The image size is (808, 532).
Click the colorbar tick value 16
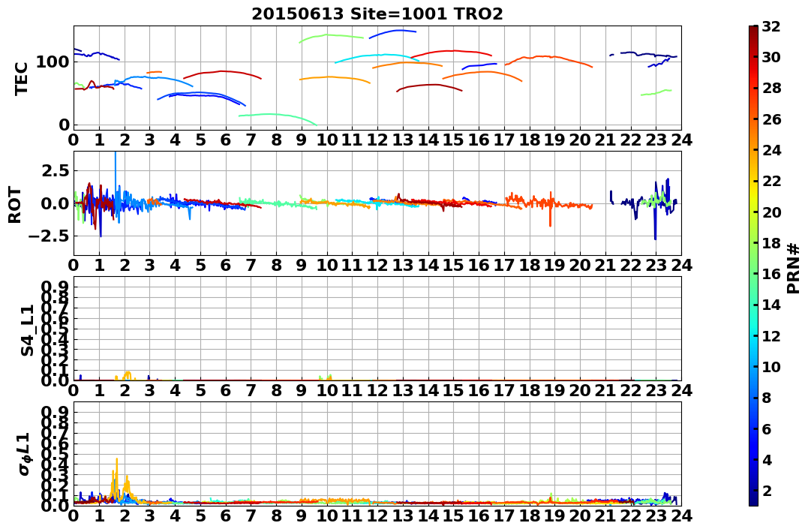[x=771, y=274]
